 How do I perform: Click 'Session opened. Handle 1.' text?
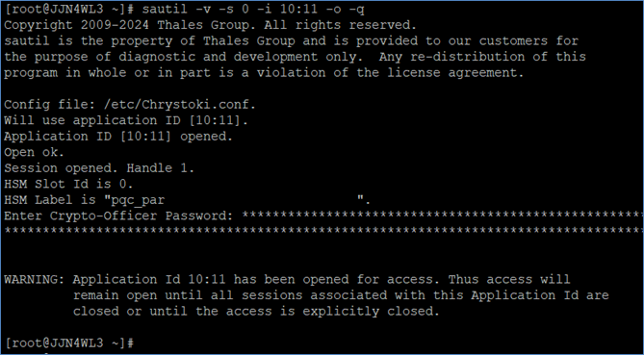tap(99, 168)
